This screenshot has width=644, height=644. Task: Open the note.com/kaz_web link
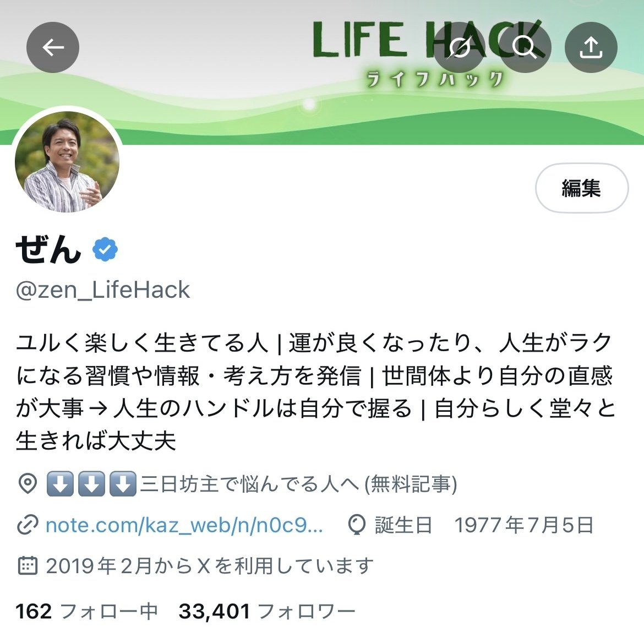(184, 525)
